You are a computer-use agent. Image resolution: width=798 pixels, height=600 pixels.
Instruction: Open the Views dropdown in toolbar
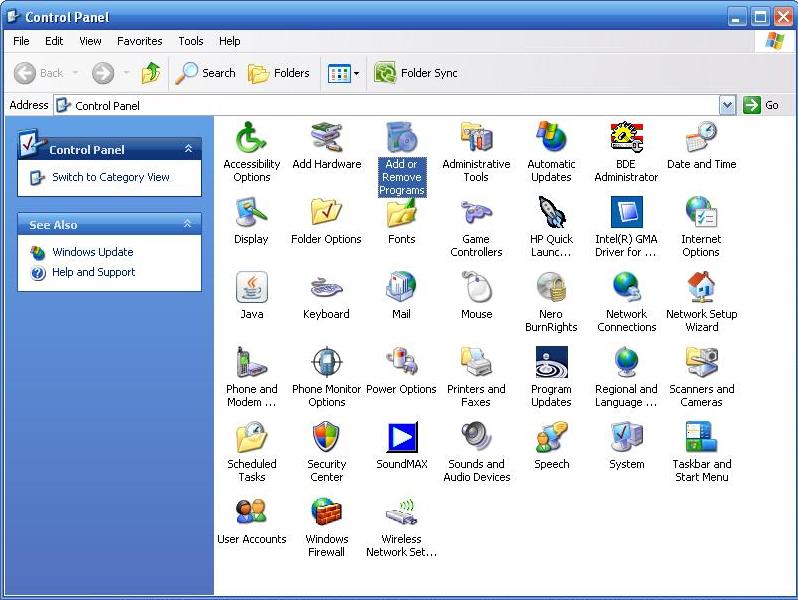[344, 73]
